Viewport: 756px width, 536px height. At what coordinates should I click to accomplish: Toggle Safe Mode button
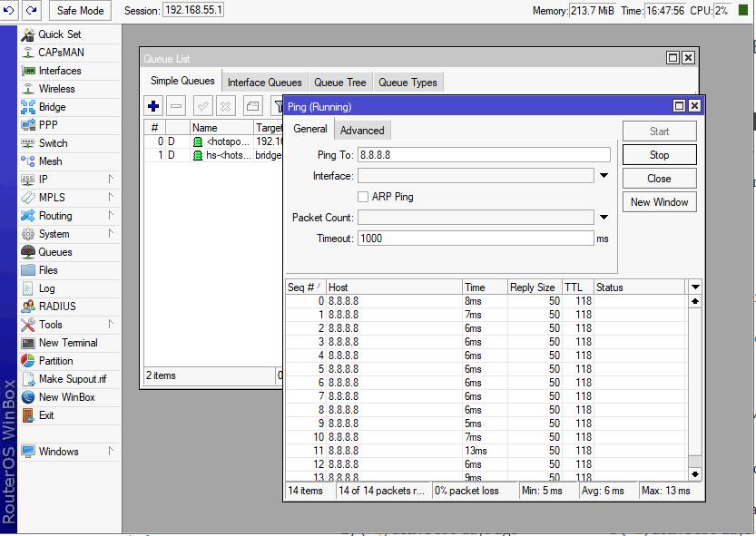click(80, 11)
